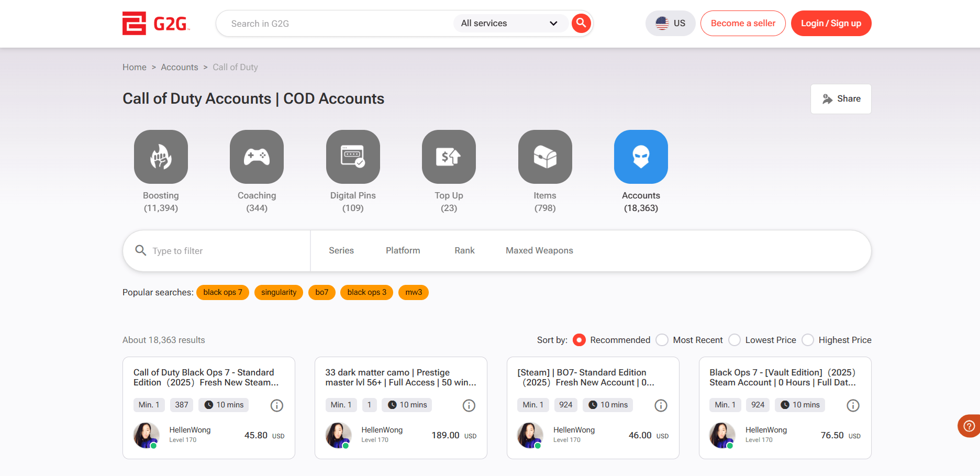Click the info icon on the 189.00 USD listing
980x476 pixels.
tap(469, 405)
